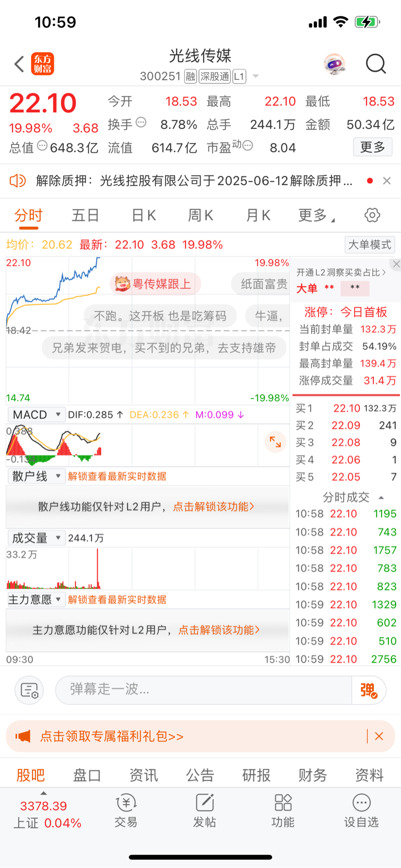Expand the chart to fullscreen
Image resolution: width=401 pixels, height=868 pixels.
coord(275,442)
